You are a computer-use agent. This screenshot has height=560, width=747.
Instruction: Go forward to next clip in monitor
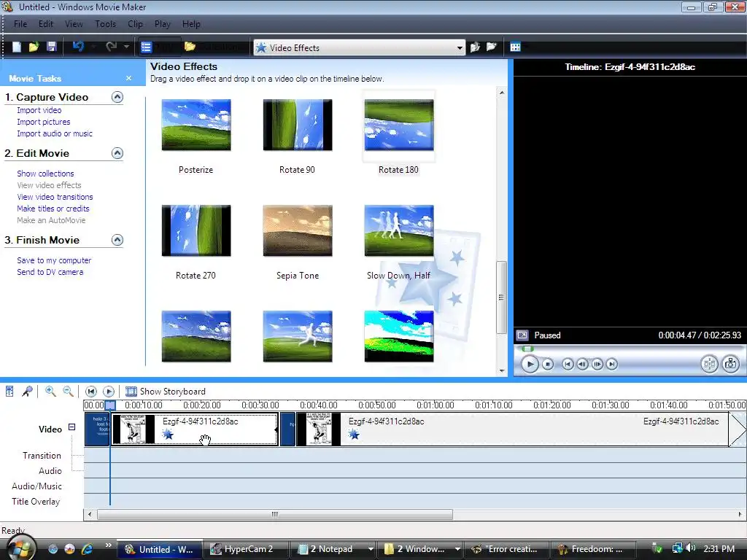612,365
